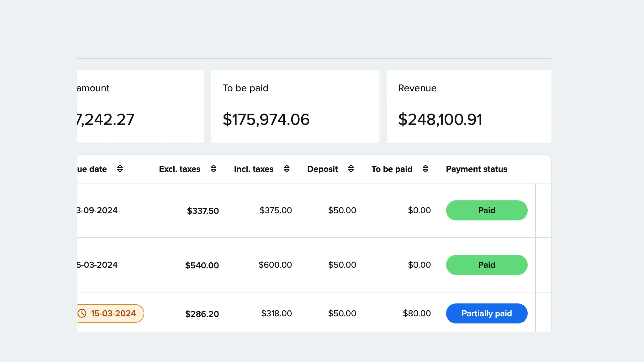Sort the To be paid column
The width and height of the screenshot is (644, 362).
[x=425, y=169]
